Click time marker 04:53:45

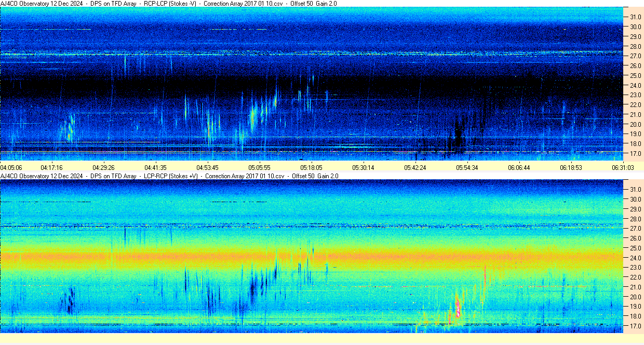207,168
